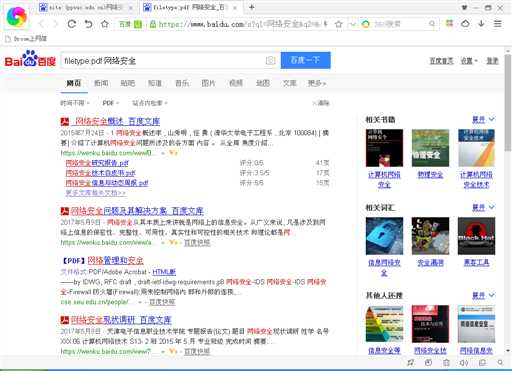Image resolution: width=512 pixels, height=371 pixels.
Task: Open the colorful apps grid extension icon
Action: click(x=450, y=23)
